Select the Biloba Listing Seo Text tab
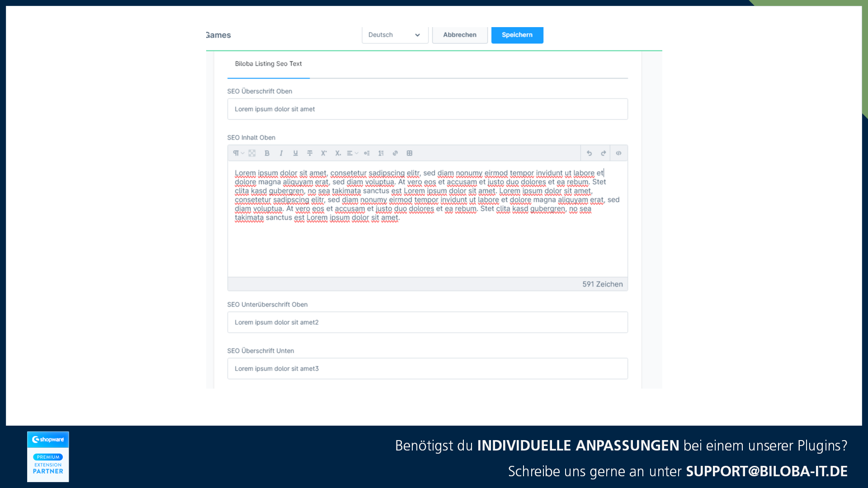The image size is (868, 488). pos(268,64)
